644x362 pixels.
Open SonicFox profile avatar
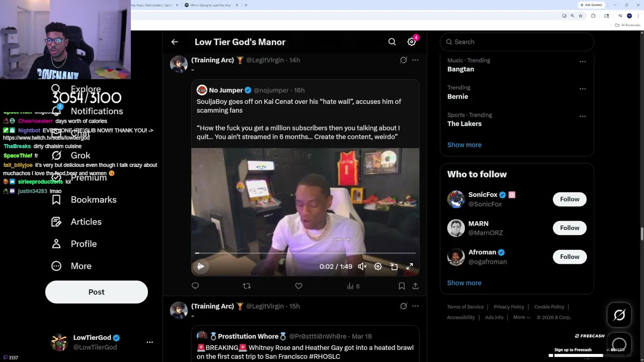456,199
